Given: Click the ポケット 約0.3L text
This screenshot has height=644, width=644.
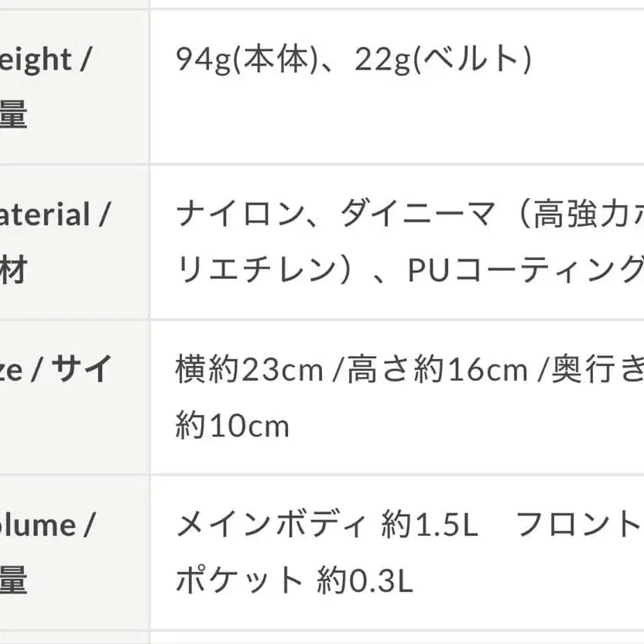Looking at the screenshot, I should (x=294, y=581).
